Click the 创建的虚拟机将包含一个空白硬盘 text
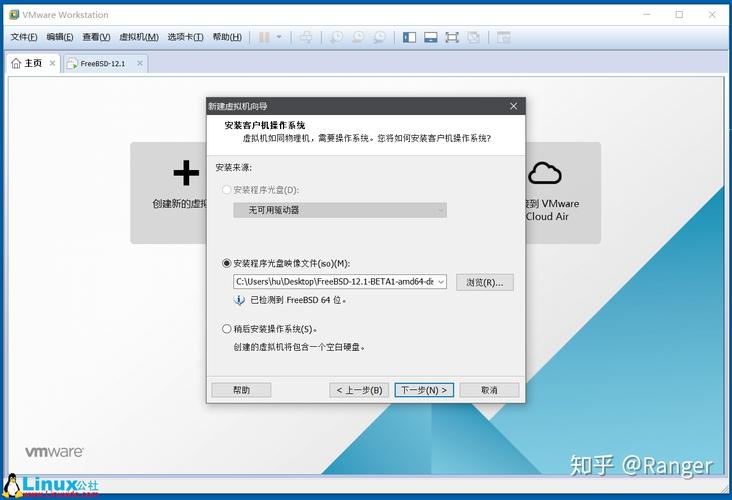 pyautogui.click(x=299, y=347)
